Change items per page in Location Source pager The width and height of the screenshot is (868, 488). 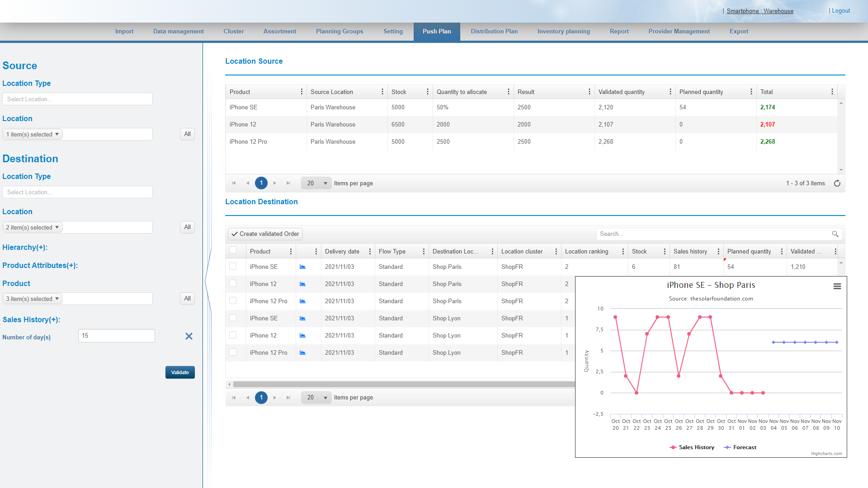pyautogui.click(x=316, y=183)
